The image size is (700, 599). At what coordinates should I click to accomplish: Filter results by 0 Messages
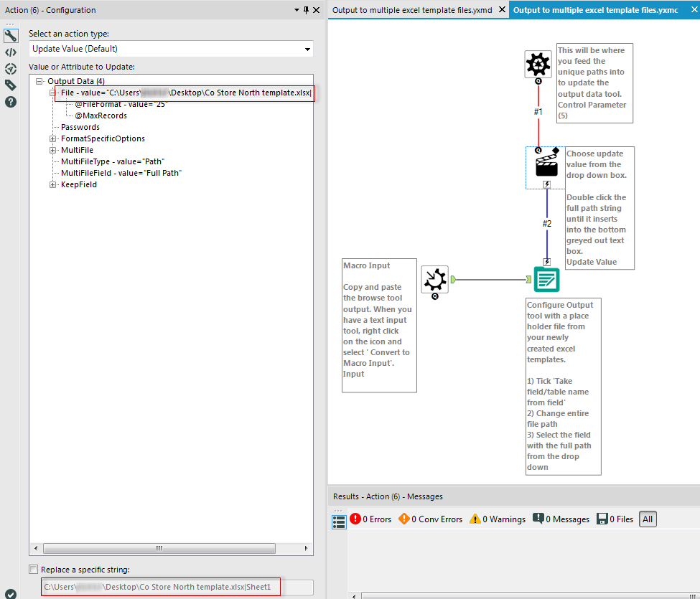pos(561,519)
